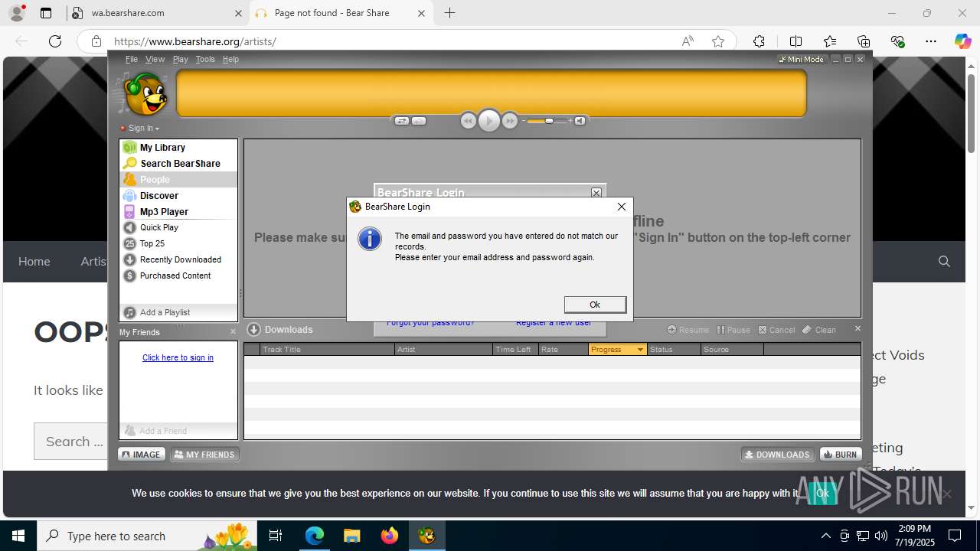Click the Pause downloads button
This screenshot has width=980, height=551.
coord(733,330)
